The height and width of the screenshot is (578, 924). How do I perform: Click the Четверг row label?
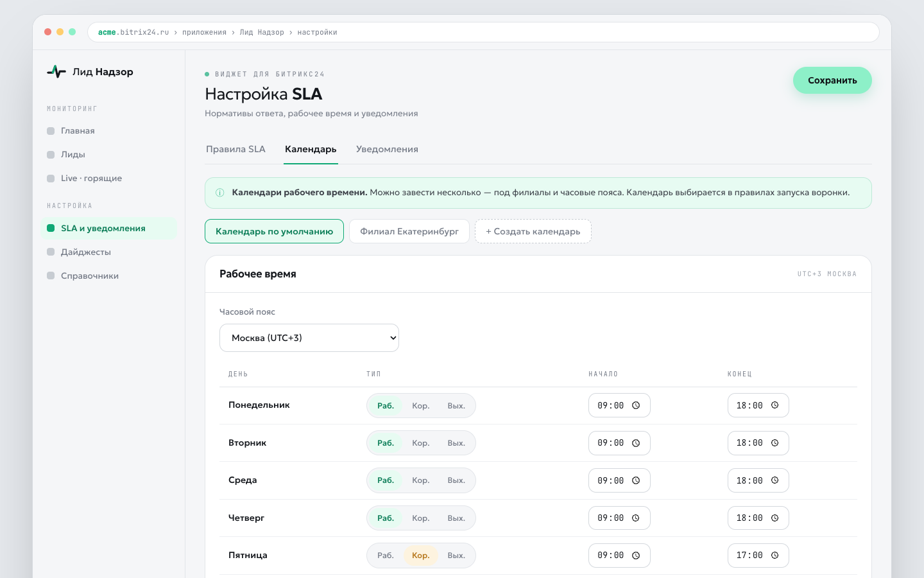(x=246, y=518)
